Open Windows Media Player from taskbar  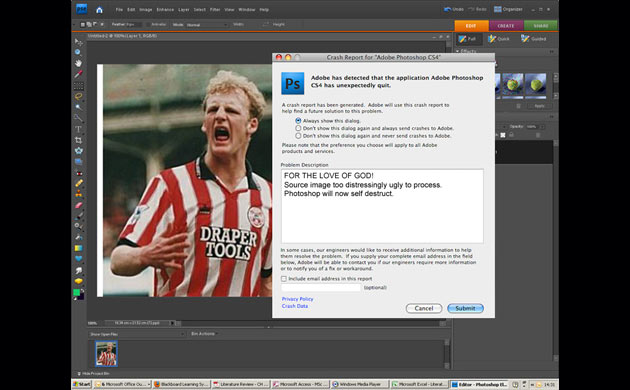pos(359,384)
